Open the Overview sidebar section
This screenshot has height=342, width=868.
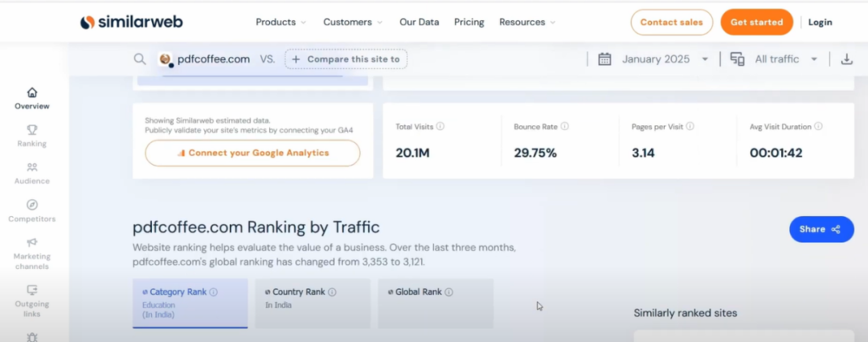coord(32,98)
